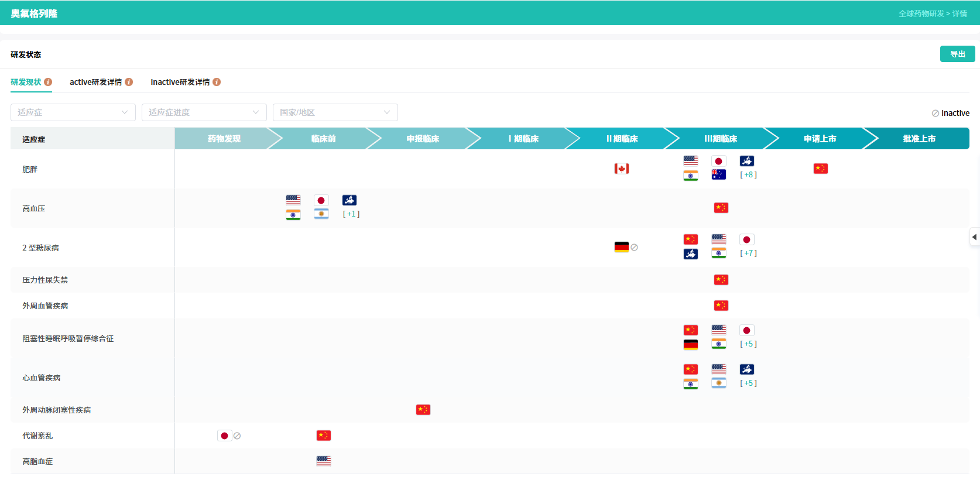Screen dimensions: 980x480
Task: Open the 适应症进度 dropdown filter
Action: point(204,112)
